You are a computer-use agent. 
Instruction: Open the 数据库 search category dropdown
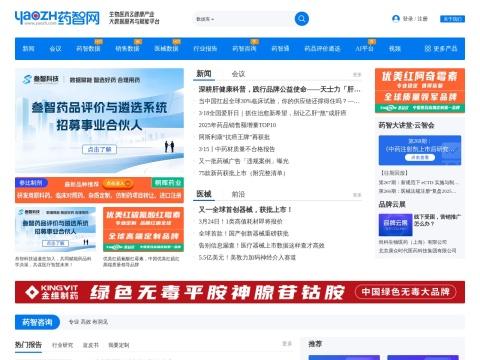point(205,19)
